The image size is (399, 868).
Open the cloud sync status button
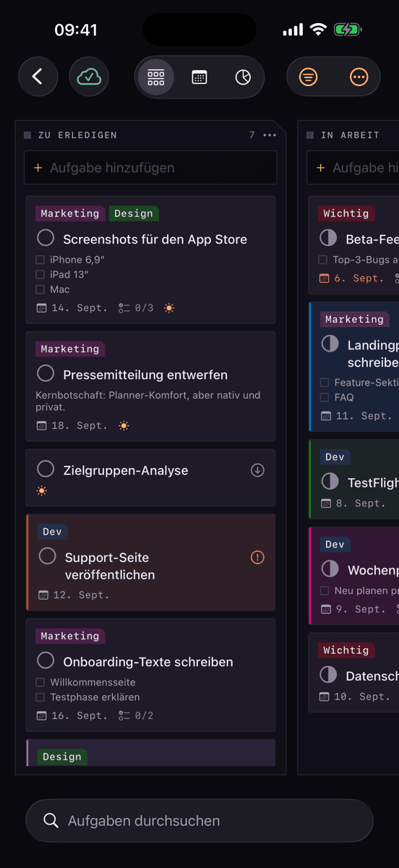point(89,77)
